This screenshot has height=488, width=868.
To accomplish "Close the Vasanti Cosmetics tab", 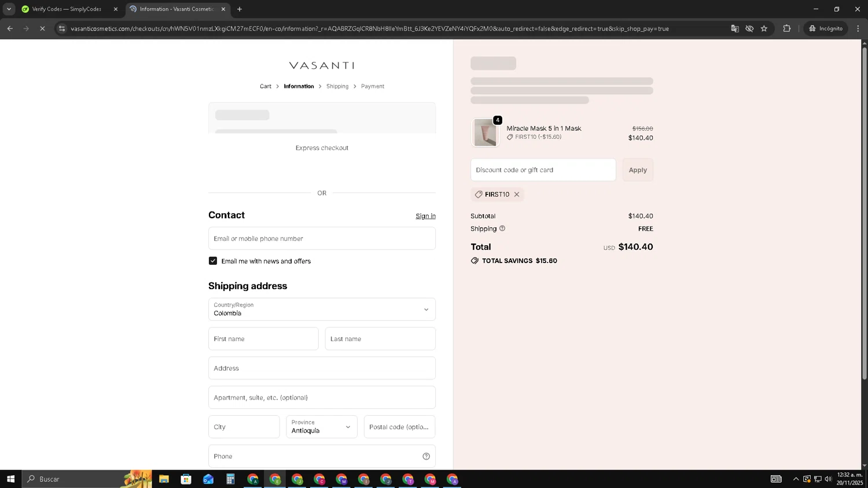I will click(223, 9).
